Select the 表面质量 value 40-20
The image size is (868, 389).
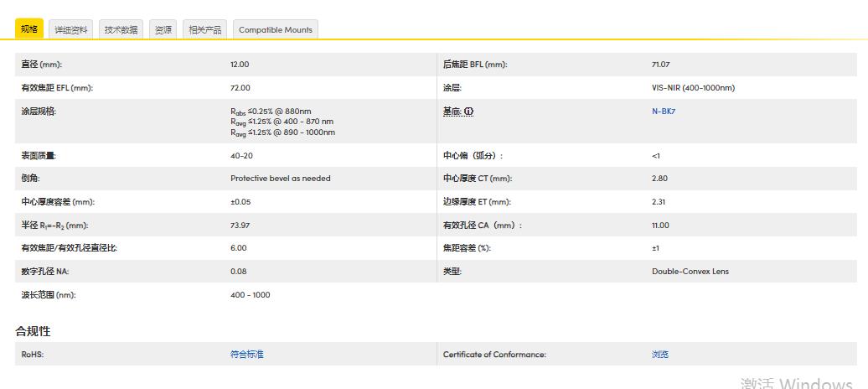241,156
